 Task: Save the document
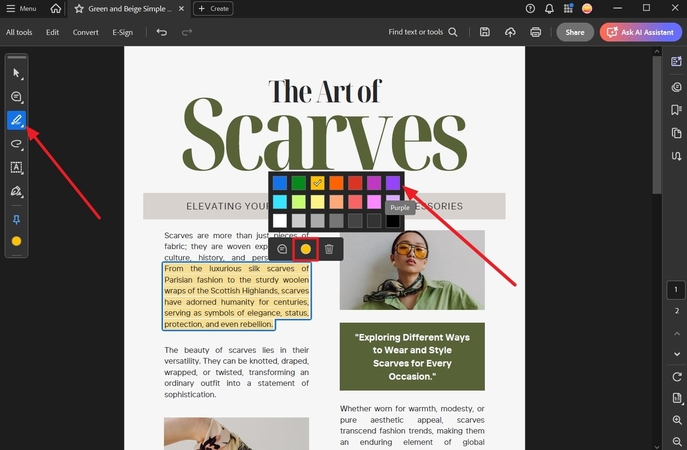(485, 32)
